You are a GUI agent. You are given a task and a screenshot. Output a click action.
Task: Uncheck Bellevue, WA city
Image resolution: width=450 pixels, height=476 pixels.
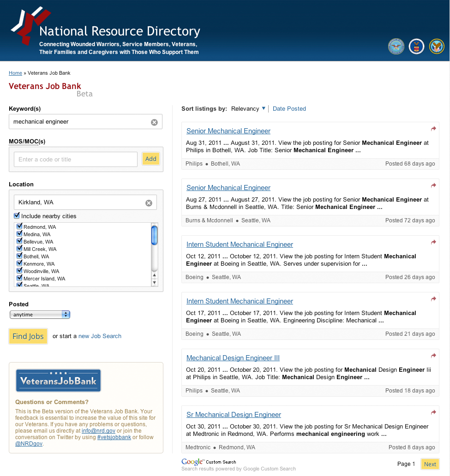pyautogui.click(x=19, y=241)
